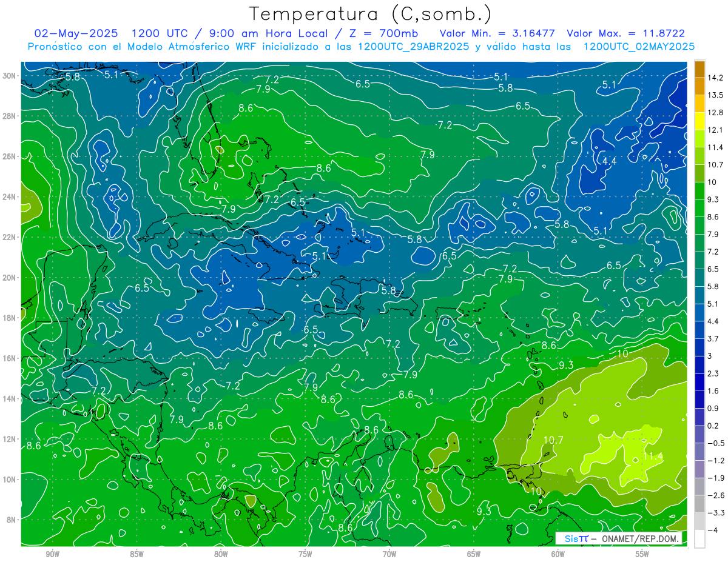
Task: Click the 20N latitude axis label
Action: 10,278
